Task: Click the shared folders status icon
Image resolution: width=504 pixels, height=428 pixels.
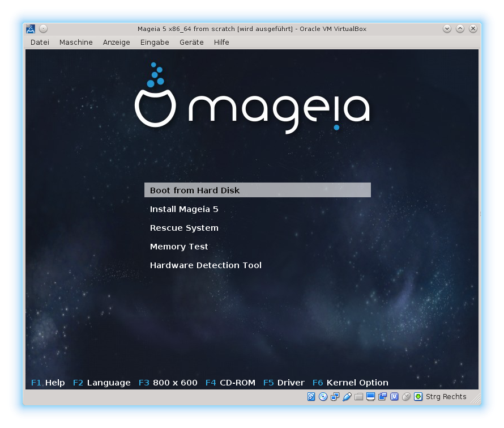Action: [358, 396]
